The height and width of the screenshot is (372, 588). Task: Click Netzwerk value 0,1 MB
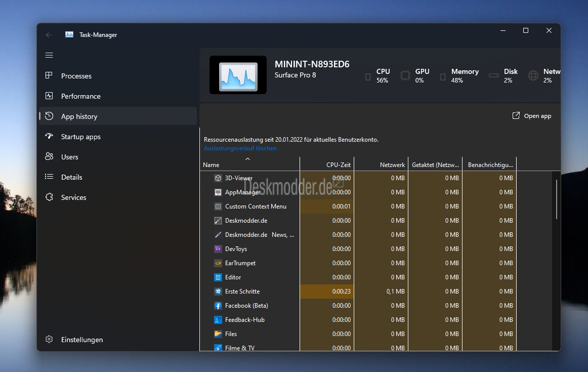point(396,292)
